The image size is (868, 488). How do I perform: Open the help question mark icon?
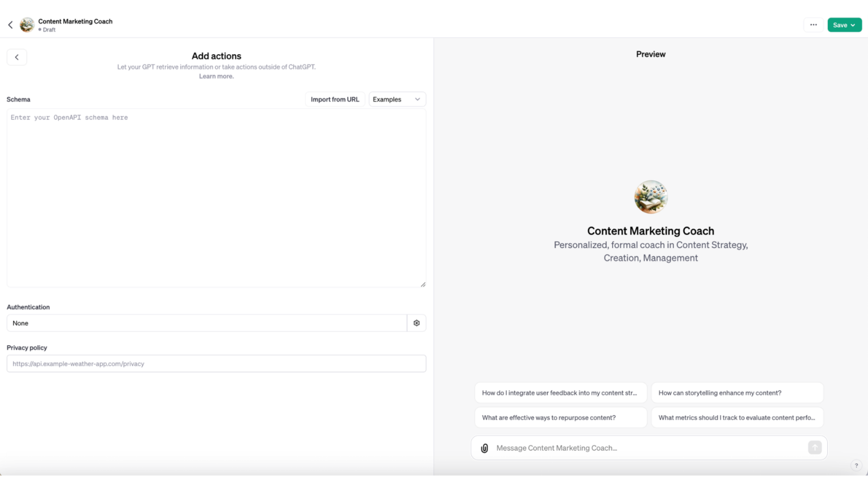(856, 465)
